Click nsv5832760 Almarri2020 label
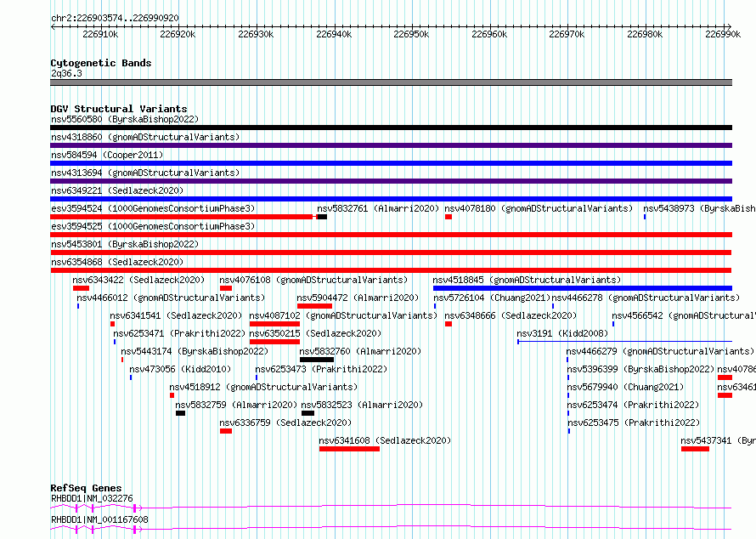Screen dimensions: 756x539 pos(360,351)
